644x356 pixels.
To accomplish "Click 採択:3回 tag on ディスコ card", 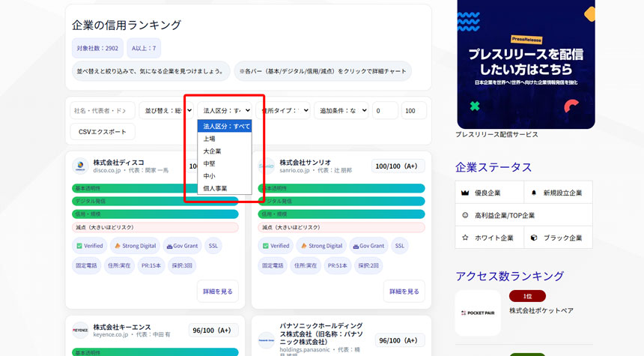I will 182,265.
